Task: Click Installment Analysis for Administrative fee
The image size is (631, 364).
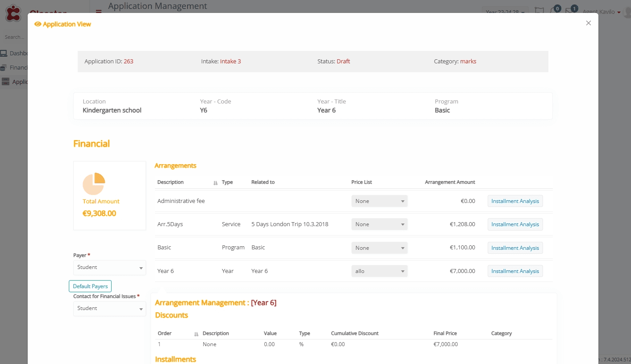Action: (x=515, y=201)
